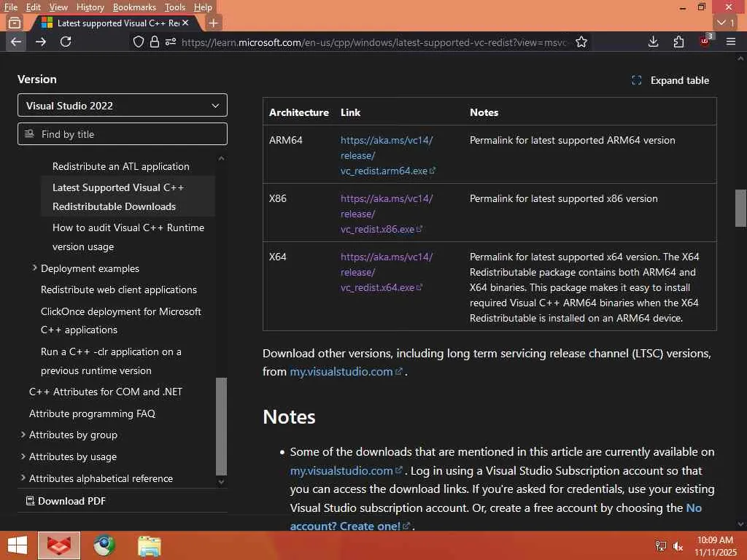The height and width of the screenshot is (560, 747).
Task: View site security padlock info
Action: [155, 42]
